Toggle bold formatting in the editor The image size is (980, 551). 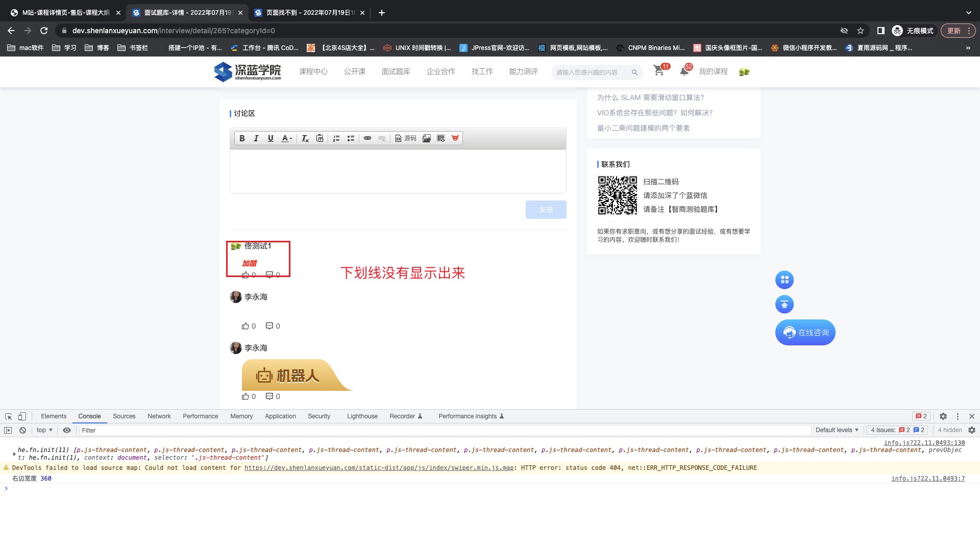click(x=242, y=138)
